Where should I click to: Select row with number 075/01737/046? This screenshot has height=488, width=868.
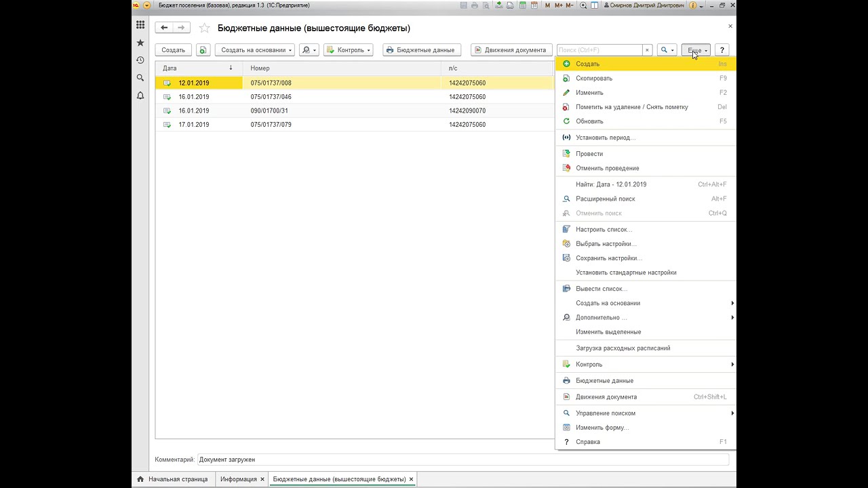point(355,97)
